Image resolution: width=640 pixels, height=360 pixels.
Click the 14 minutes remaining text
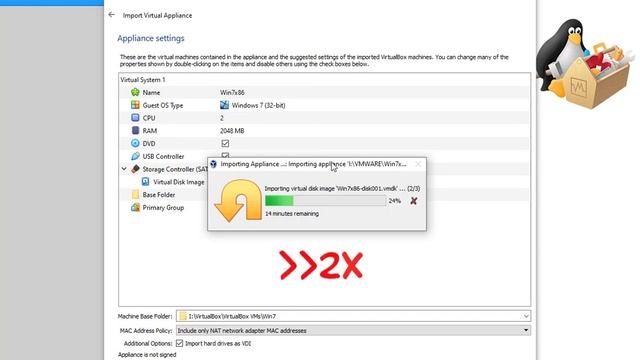click(292, 213)
